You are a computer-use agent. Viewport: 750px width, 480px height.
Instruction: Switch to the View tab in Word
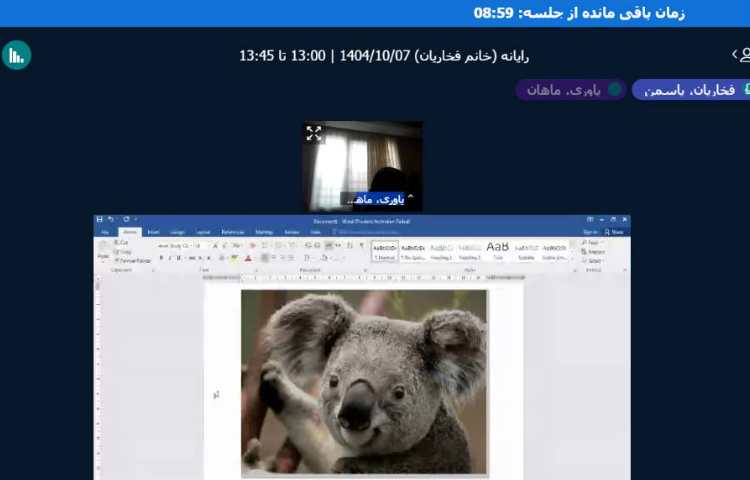[x=315, y=232]
